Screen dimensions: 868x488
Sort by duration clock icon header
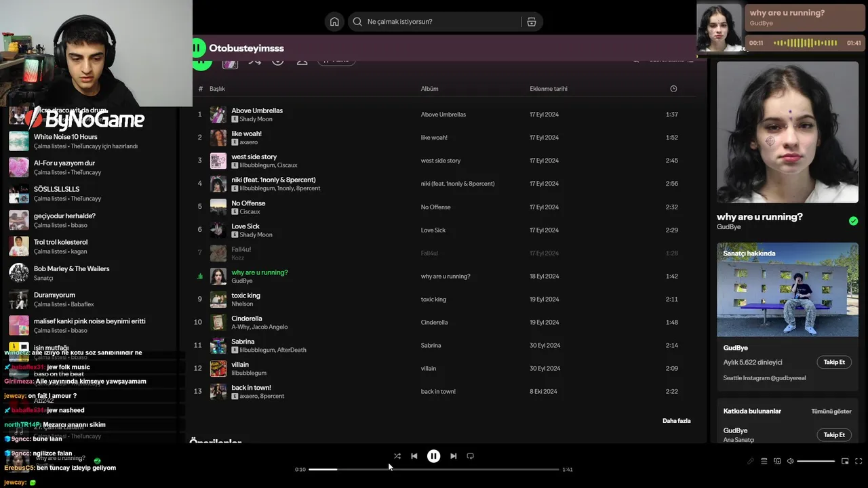[673, 89]
